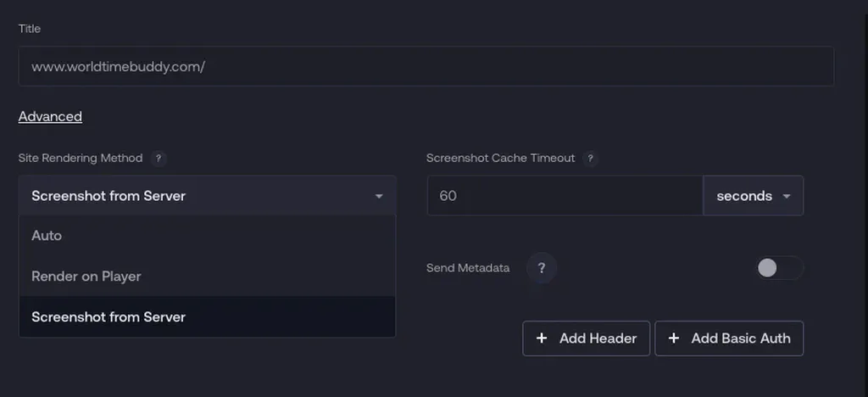Pick Screenshot from Server in the open list
Screen dimensions: 868x397
[108, 317]
